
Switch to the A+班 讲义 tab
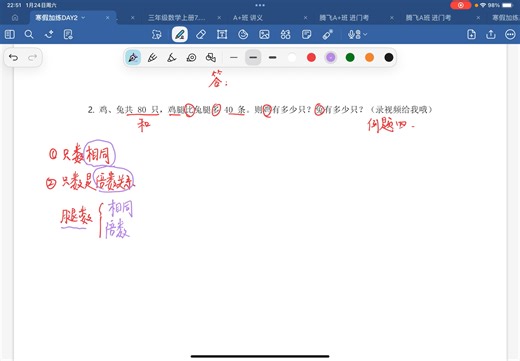click(248, 18)
